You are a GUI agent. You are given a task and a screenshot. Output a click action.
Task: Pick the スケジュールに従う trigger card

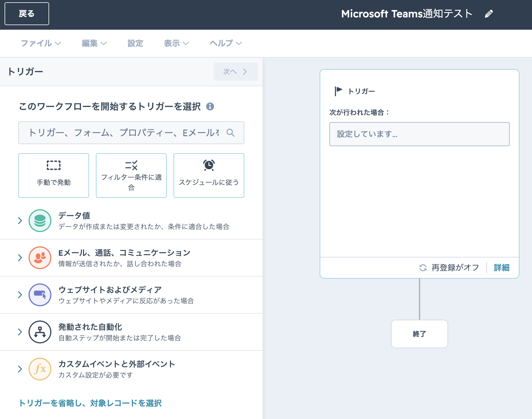209,176
